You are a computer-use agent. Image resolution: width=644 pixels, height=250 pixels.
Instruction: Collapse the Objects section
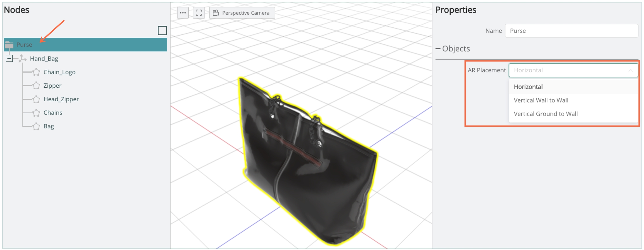click(x=438, y=49)
